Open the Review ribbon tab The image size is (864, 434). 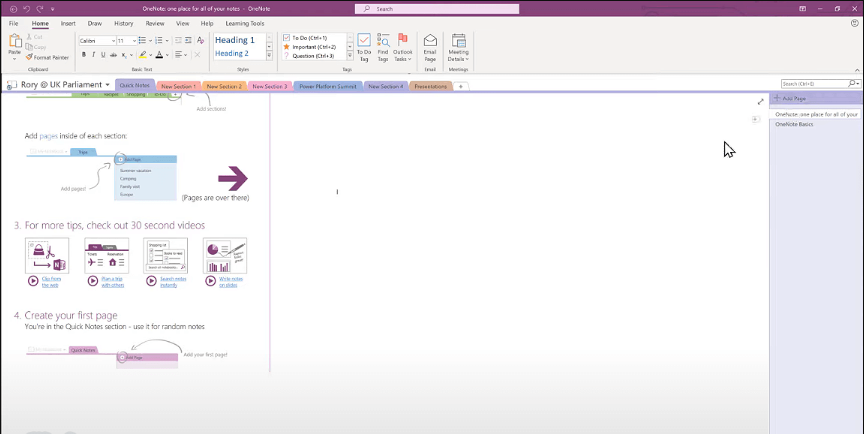[x=155, y=24]
